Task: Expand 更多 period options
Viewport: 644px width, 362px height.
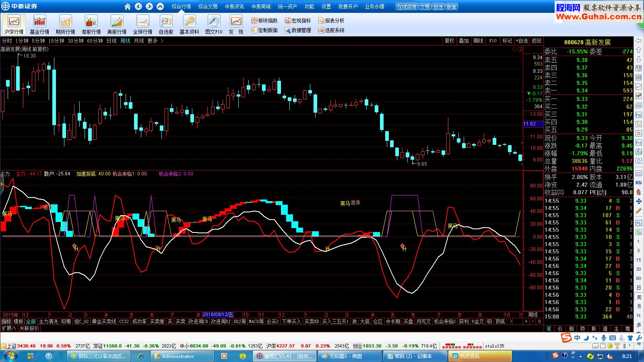Action: [155, 41]
